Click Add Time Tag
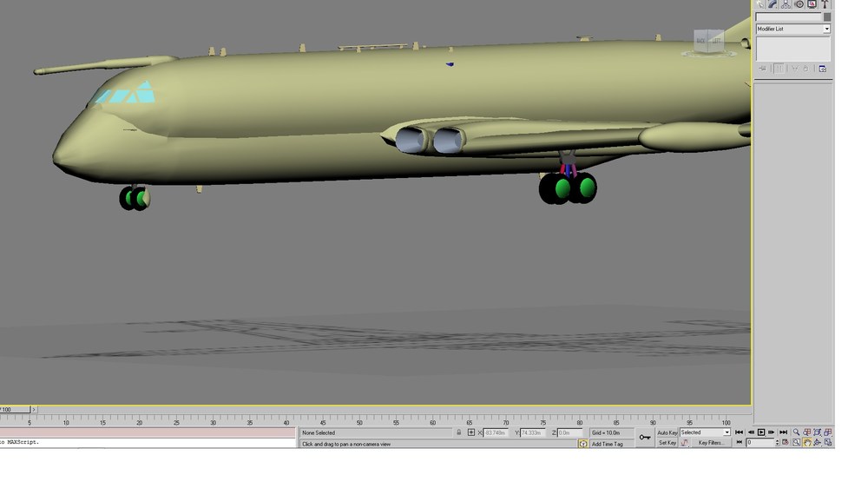Image resolution: width=868 pixels, height=488 pixels. click(x=608, y=444)
